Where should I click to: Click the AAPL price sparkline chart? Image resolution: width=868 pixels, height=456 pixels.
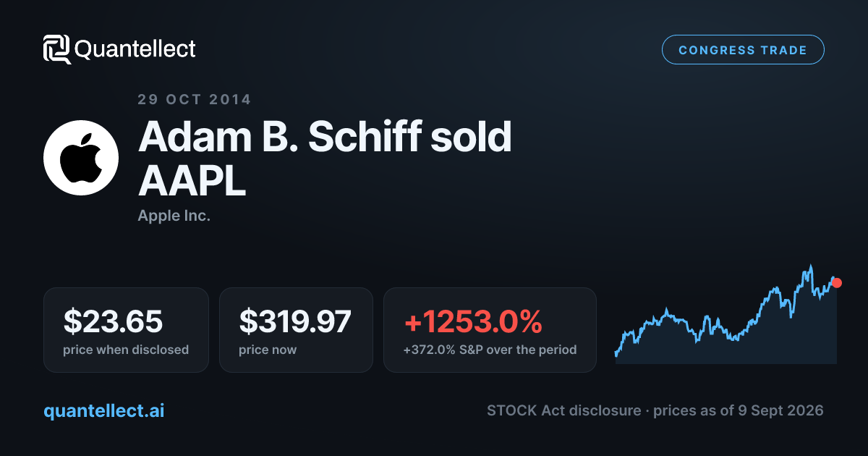click(x=726, y=314)
